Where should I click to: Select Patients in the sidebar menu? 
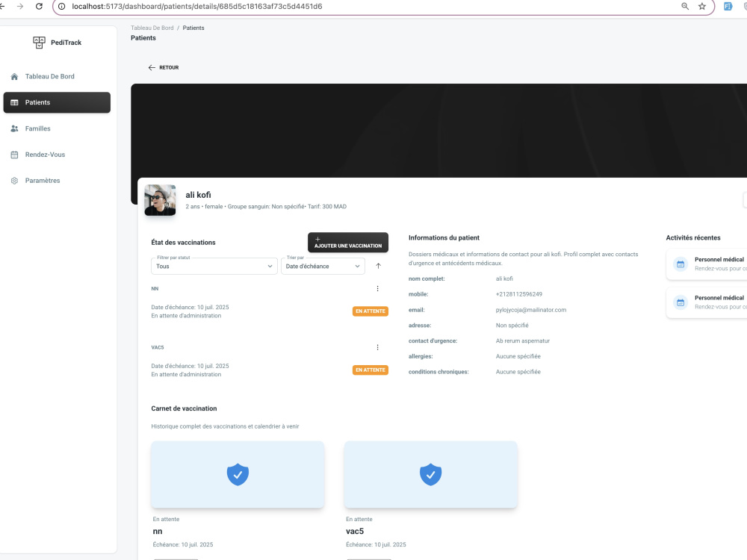pyautogui.click(x=57, y=102)
